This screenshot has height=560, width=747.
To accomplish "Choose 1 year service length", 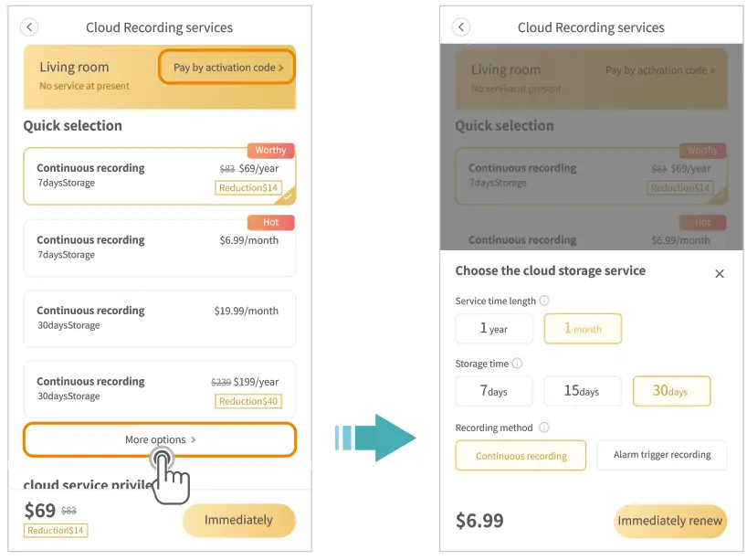I will pos(493,329).
